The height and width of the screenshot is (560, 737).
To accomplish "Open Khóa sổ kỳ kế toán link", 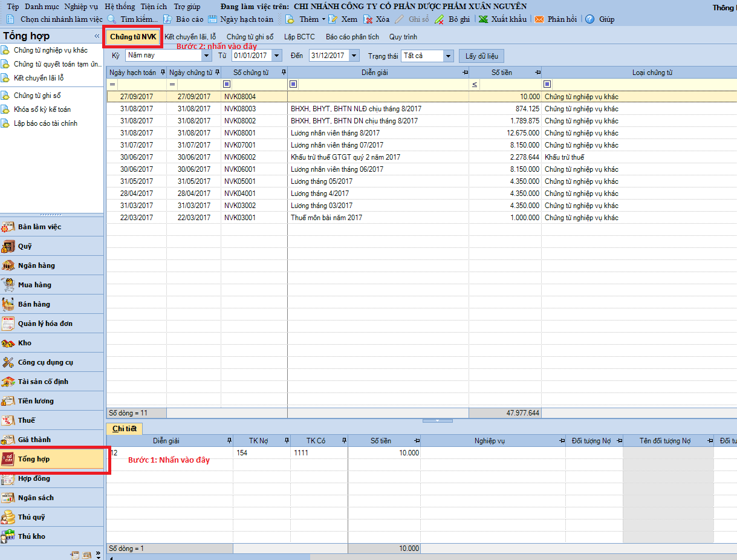I will (x=42, y=109).
